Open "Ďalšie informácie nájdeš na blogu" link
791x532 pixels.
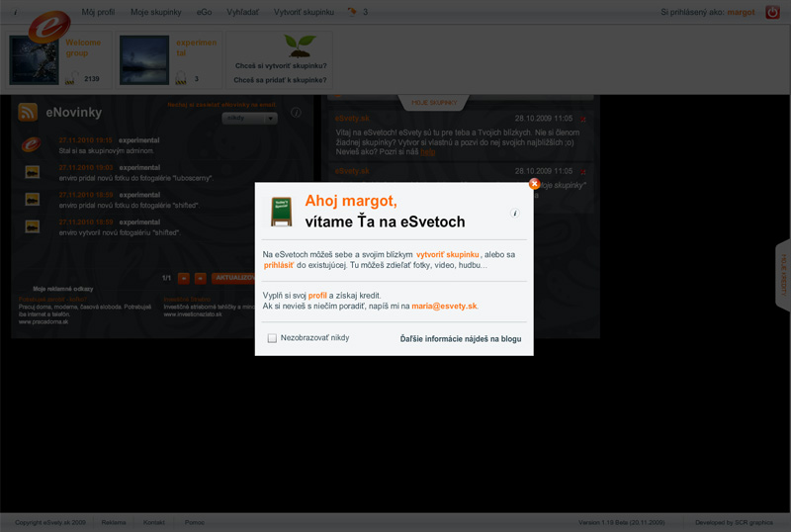pyautogui.click(x=461, y=339)
